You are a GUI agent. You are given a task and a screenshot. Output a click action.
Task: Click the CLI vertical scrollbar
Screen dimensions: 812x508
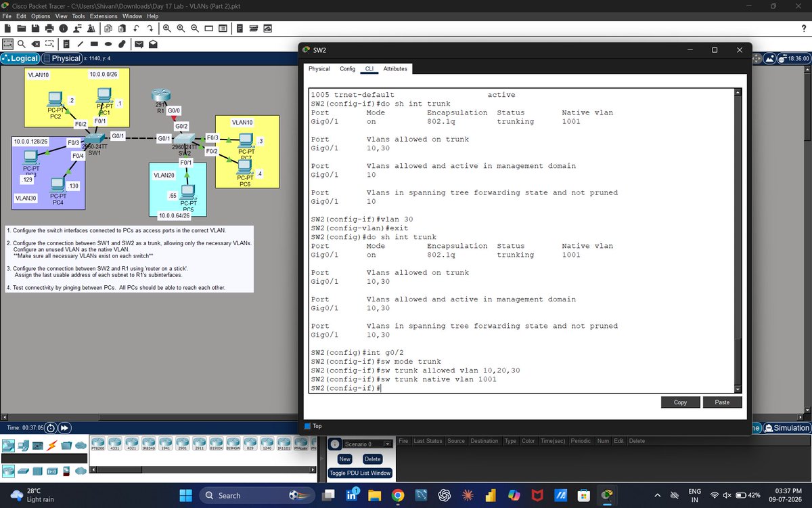738,240
